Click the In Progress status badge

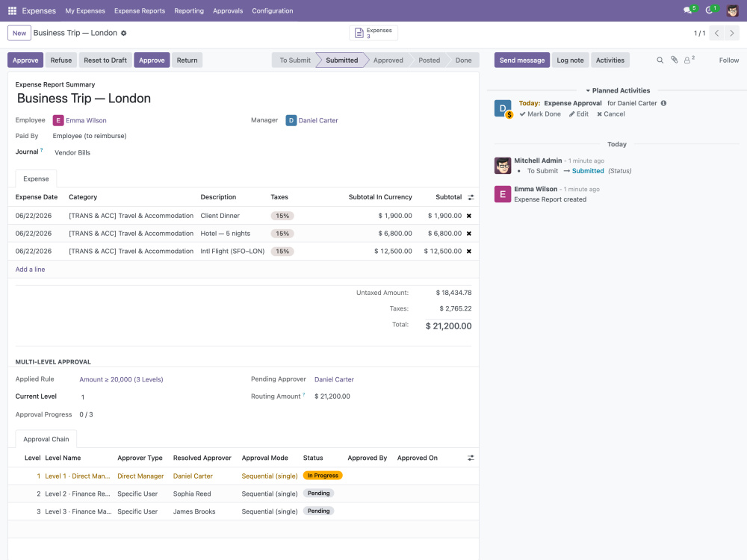click(x=323, y=475)
